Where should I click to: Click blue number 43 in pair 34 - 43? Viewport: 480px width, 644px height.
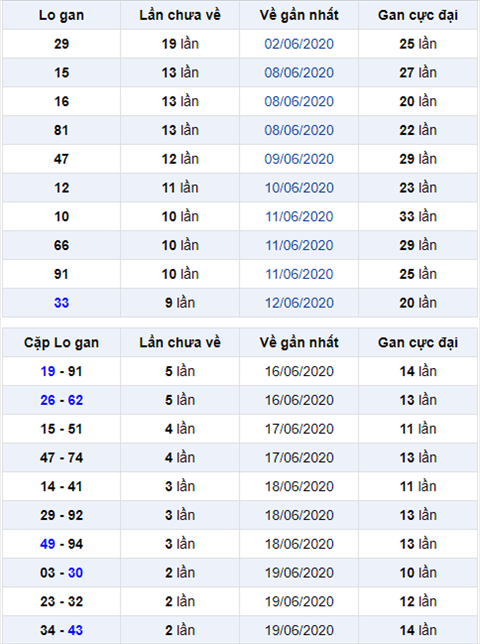tap(75, 630)
